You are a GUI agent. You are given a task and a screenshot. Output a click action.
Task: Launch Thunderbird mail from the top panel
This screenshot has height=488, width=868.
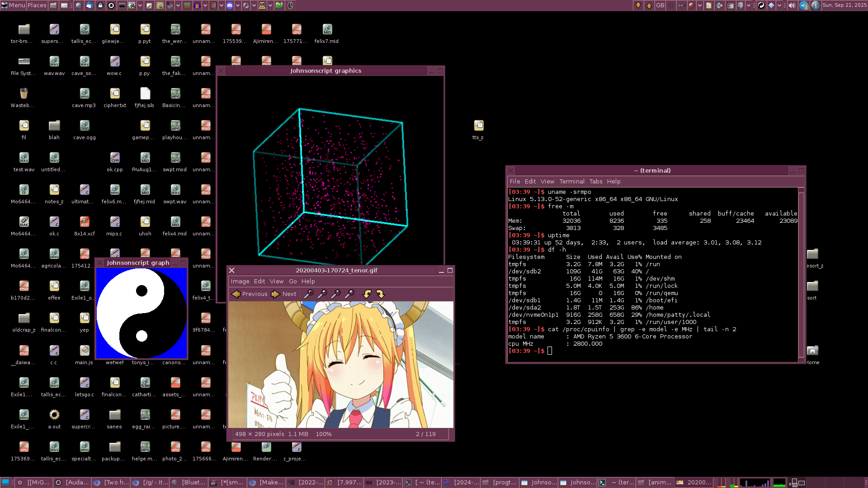tap(89, 5)
